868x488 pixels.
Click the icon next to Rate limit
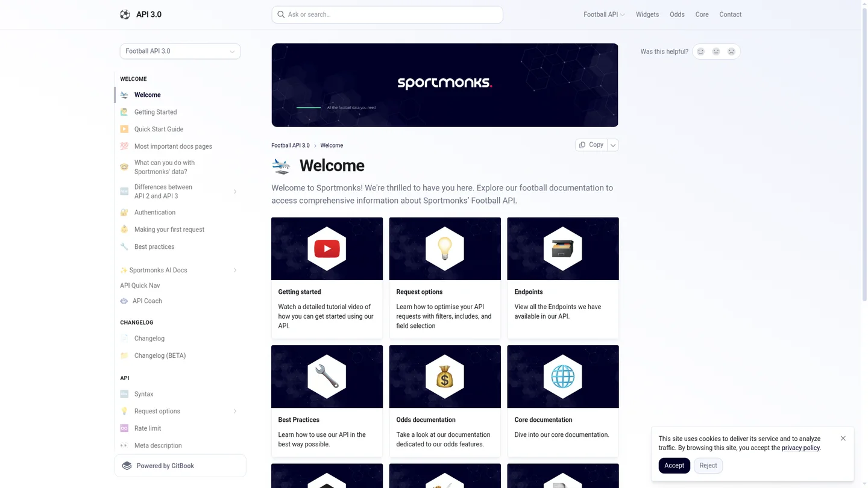[x=124, y=428]
